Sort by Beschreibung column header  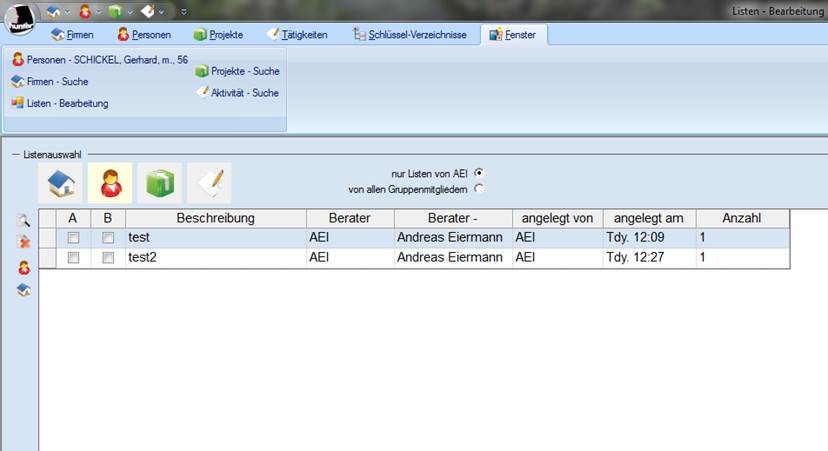[215, 218]
